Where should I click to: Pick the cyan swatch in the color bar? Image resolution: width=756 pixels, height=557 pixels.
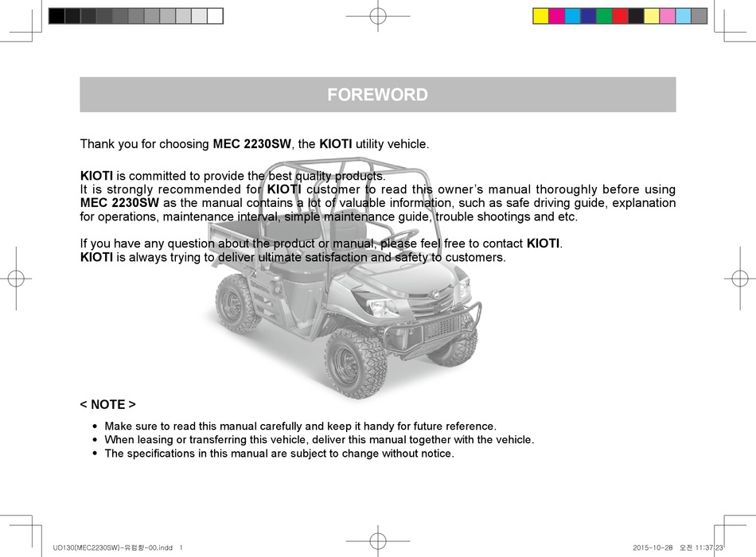tap(573, 16)
